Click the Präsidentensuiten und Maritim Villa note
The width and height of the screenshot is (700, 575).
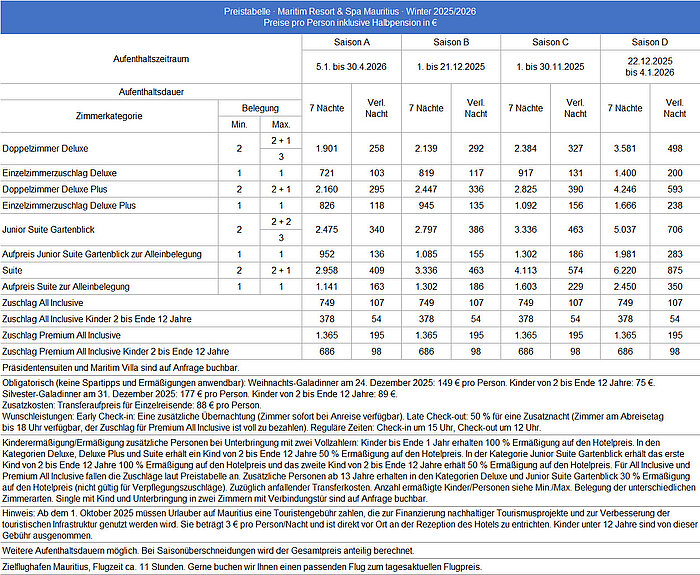point(121,368)
